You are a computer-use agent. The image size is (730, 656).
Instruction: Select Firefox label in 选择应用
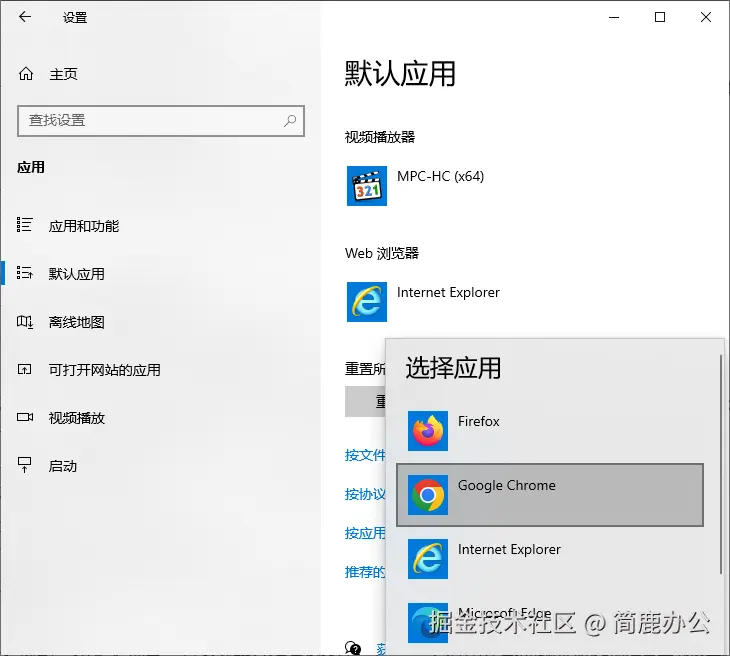pos(479,421)
